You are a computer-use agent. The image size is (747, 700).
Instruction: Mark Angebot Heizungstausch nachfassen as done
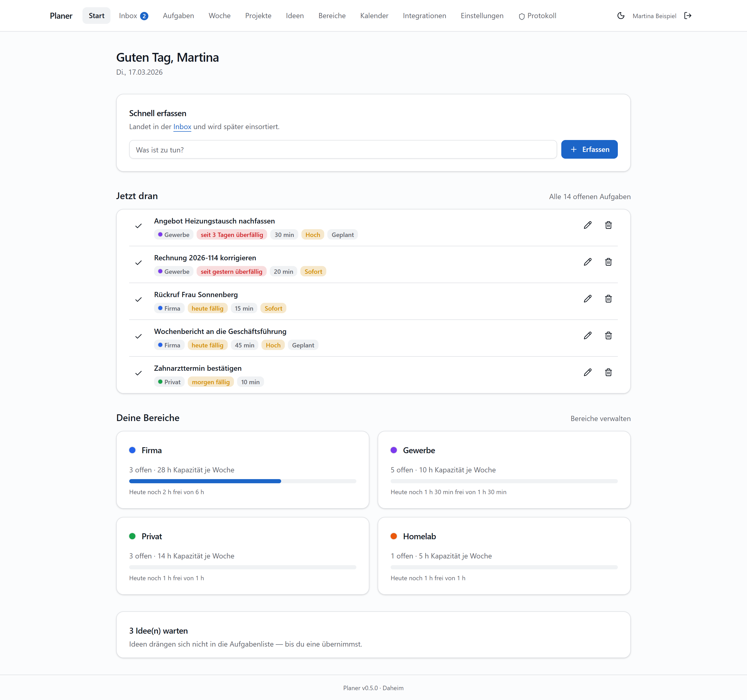pos(138,226)
